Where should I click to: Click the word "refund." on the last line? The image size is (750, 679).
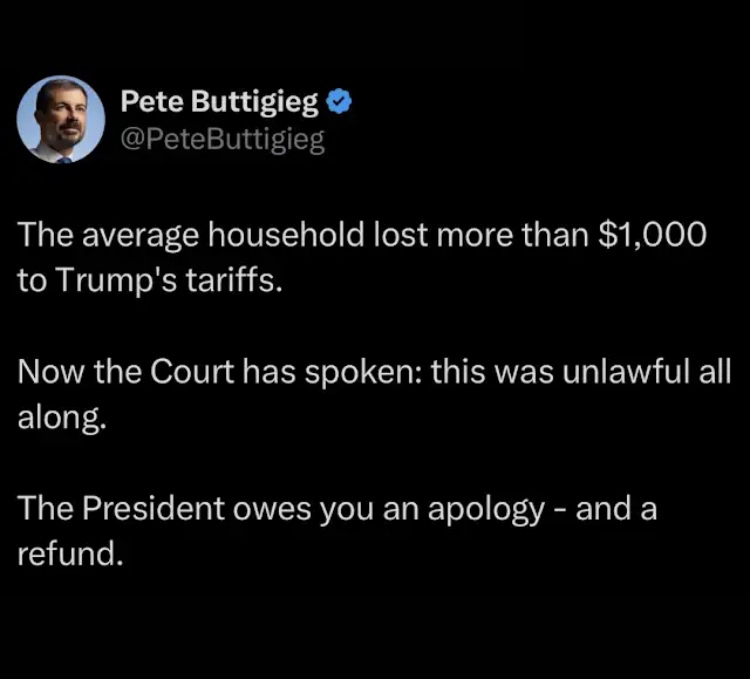[x=71, y=553]
